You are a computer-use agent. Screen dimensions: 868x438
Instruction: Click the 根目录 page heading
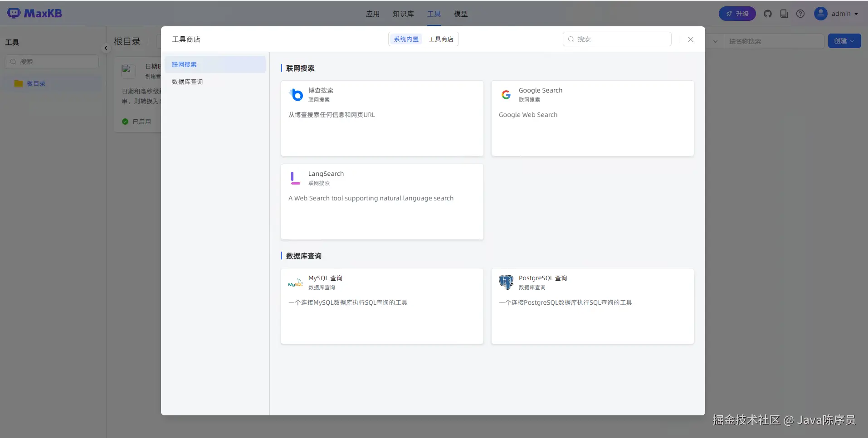pos(127,41)
